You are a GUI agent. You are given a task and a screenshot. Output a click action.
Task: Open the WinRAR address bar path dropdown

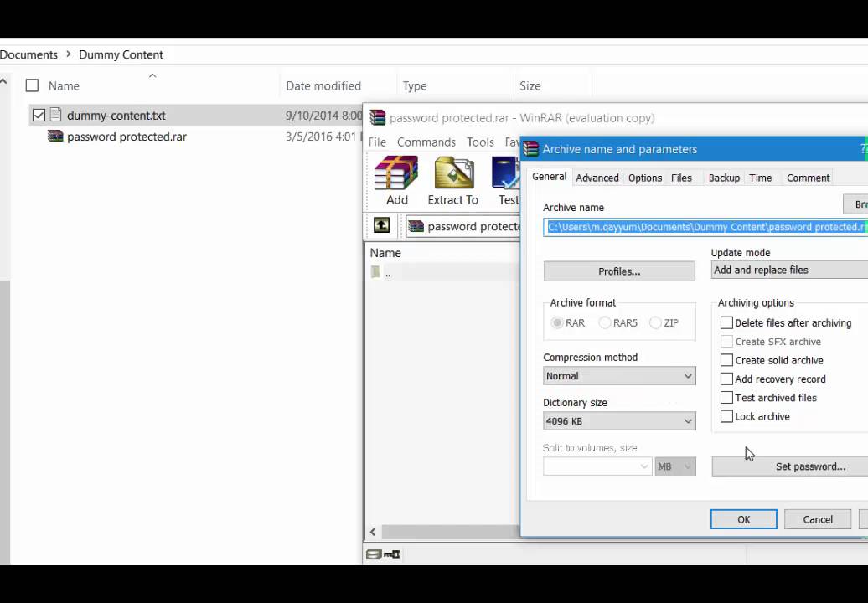(x=462, y=226)
